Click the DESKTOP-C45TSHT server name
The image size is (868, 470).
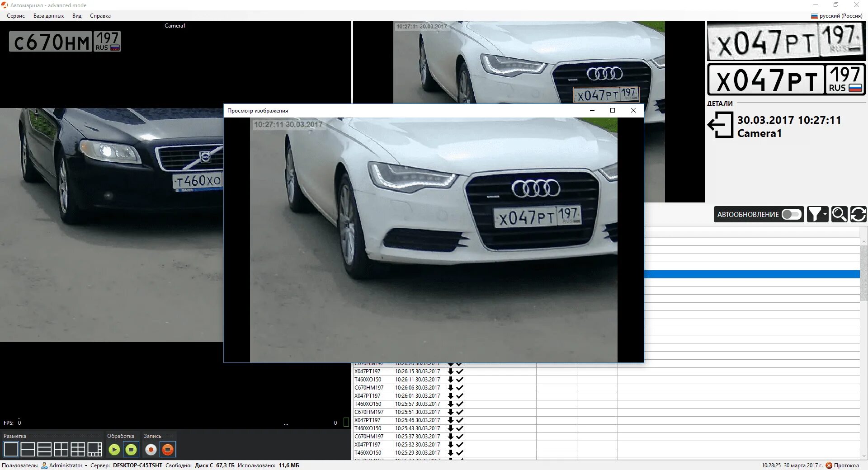[x=137, y=465]
